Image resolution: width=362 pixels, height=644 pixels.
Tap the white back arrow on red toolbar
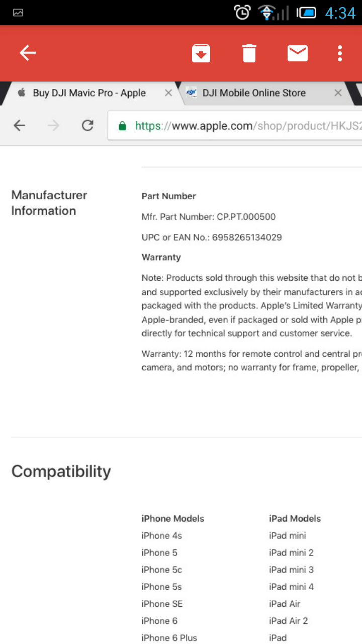27,52
